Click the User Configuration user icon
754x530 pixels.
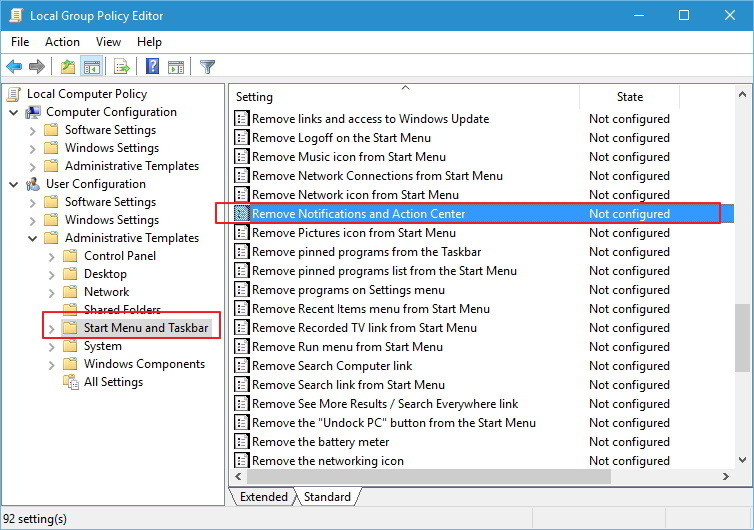[x=33, y=184]
